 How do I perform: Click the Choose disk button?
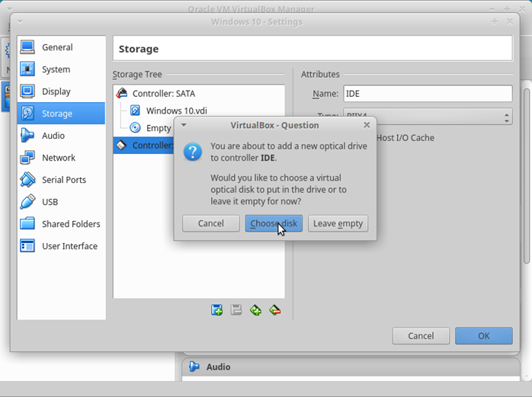tap(274, 223)
